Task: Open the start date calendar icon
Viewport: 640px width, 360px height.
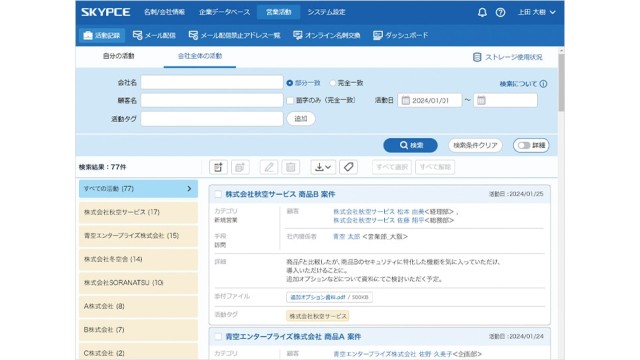Action: pos(405,100)
